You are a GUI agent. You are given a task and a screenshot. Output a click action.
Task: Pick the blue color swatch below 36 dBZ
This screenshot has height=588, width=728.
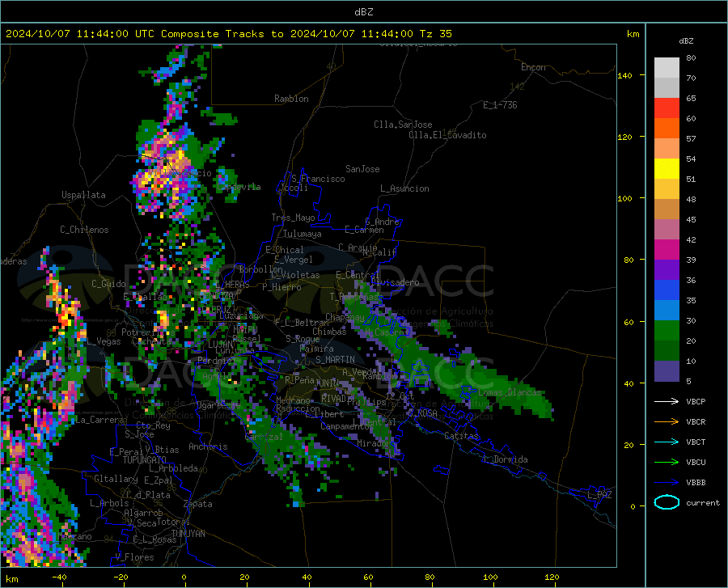click(667, 290)
